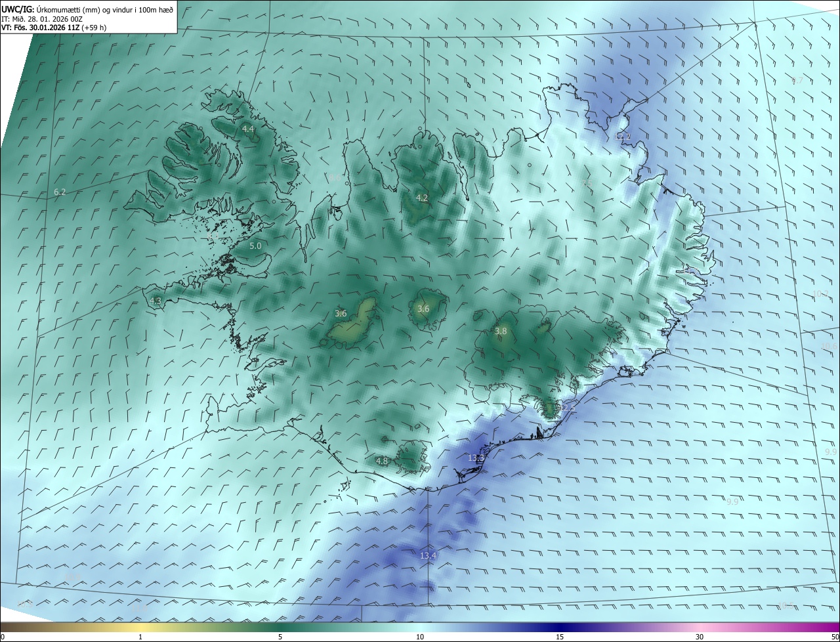Viewport: 840px width, 642px height.
Task: Click the 2.2 value at the glacier's southern tip
Action: point(568,408)
